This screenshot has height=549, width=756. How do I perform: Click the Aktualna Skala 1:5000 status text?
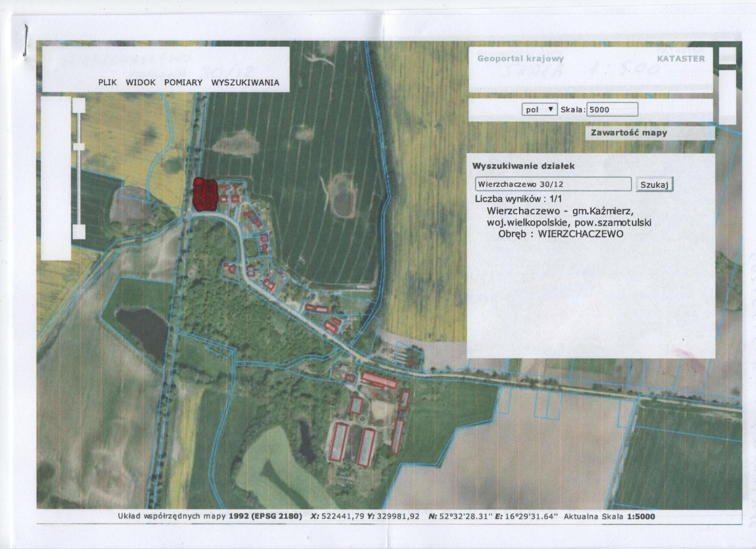(610, 516)
